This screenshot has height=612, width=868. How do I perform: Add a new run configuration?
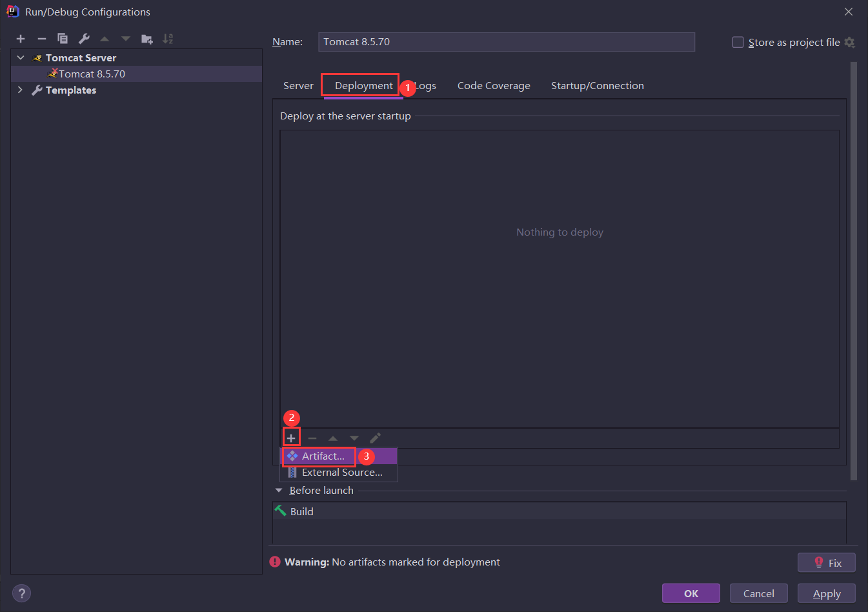pos(21,39)
